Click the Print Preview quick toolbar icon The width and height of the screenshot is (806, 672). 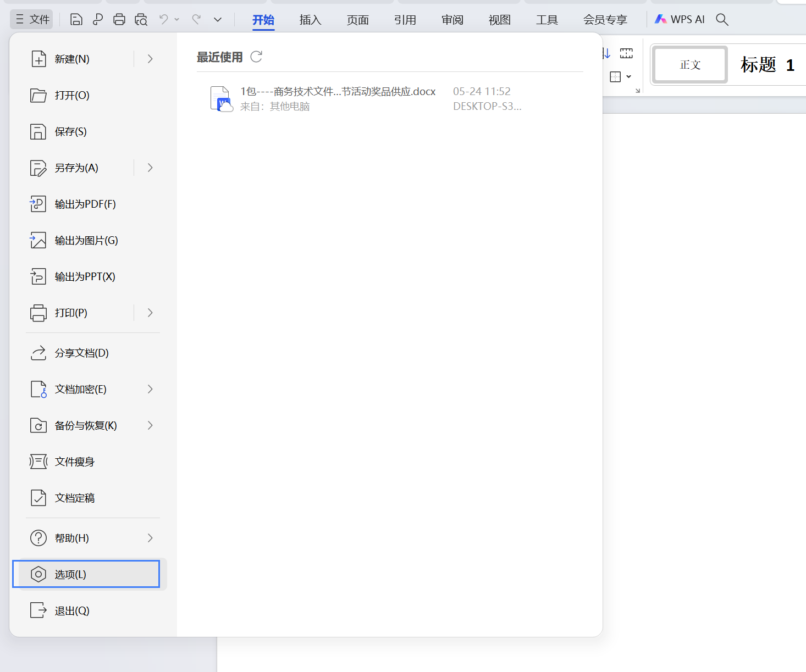(141, 20)
